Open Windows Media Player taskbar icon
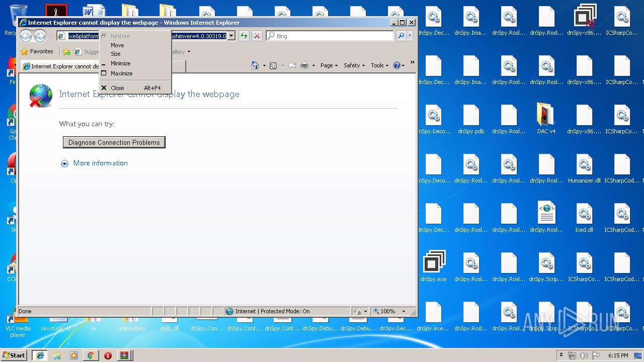Viewport: 644px width, 362px height. point(74,355)
